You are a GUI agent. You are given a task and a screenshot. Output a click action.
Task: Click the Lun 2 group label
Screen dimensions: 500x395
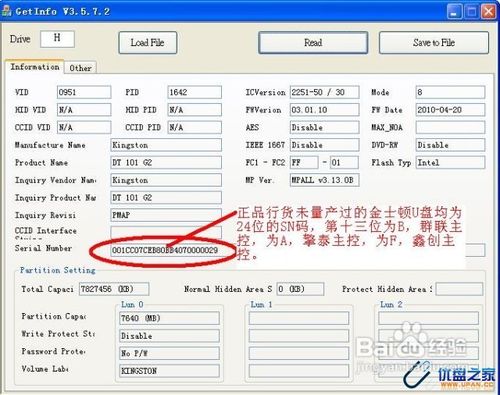point(391,304)
